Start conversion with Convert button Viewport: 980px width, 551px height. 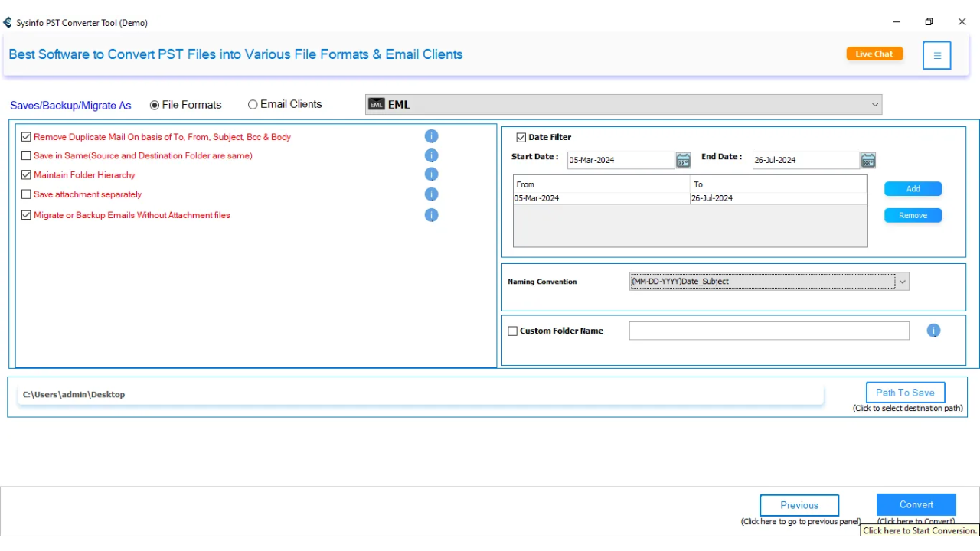pyautogui.click(x=916, y=505)
